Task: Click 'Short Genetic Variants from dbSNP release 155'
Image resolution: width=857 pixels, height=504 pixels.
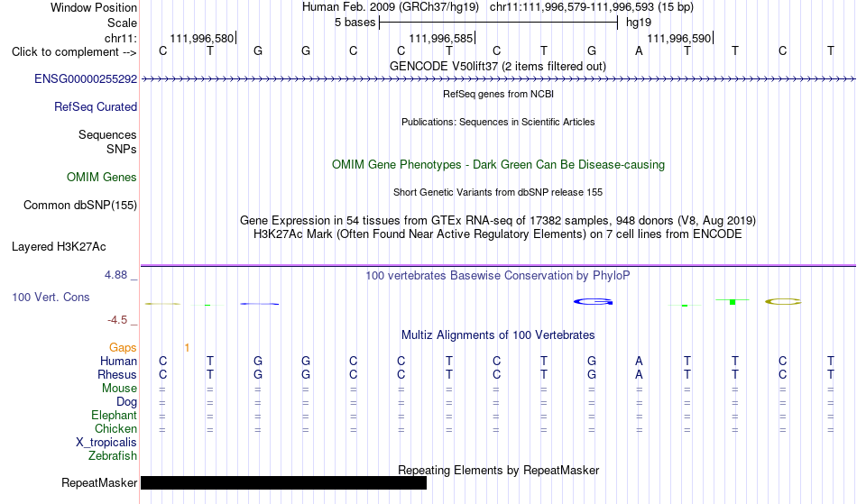Action: tap(498, 192)
